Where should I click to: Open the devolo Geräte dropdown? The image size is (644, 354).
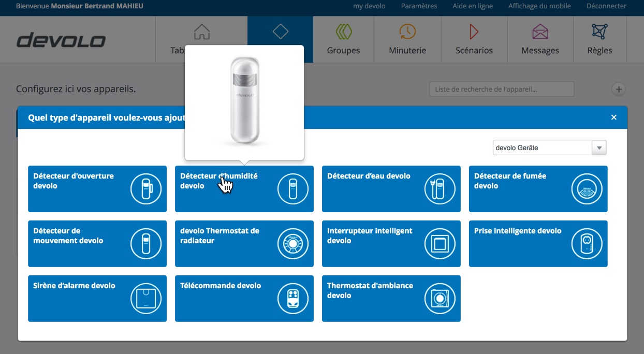tap(542, 148)
